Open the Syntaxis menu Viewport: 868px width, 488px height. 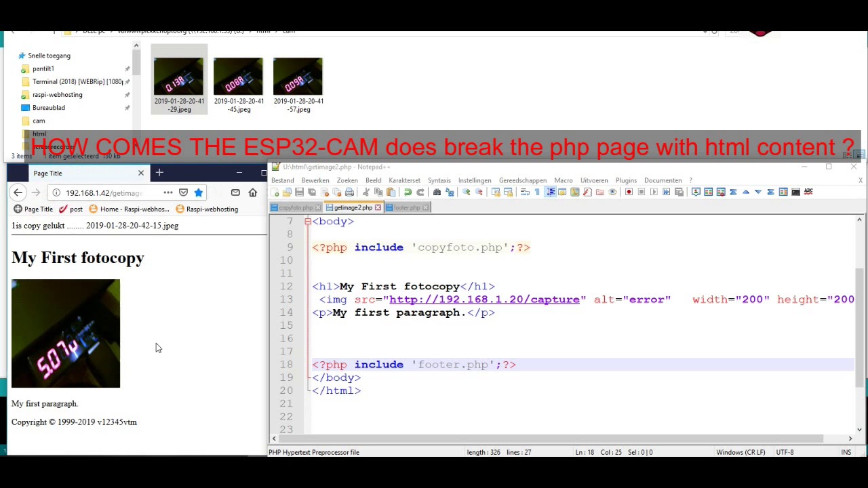coord(439,180)
